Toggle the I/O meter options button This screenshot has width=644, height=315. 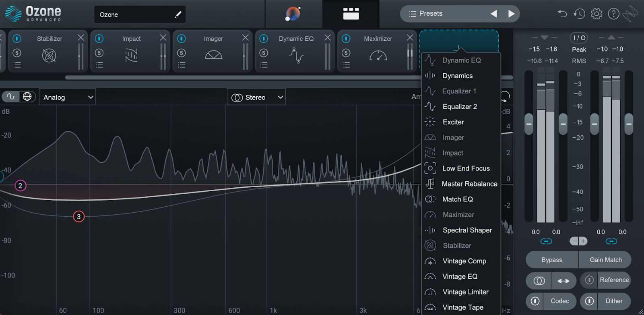[579, 38]
